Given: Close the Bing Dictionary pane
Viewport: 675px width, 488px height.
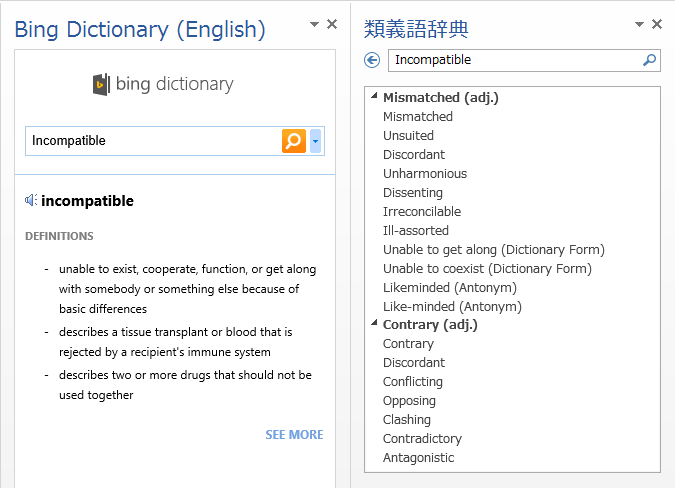Looking at the screenshot, I should pos(332,24).
